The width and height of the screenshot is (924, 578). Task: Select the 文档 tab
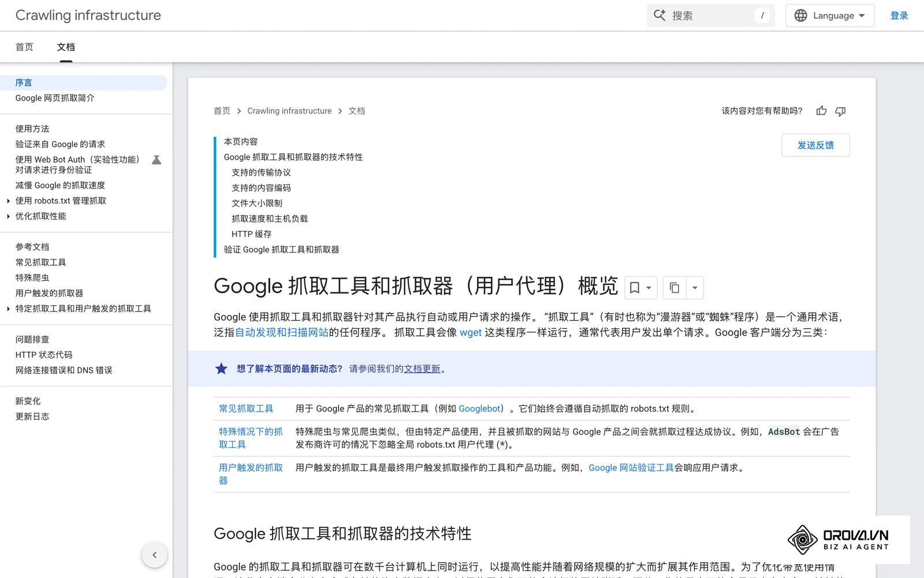[x=66, y=47]
